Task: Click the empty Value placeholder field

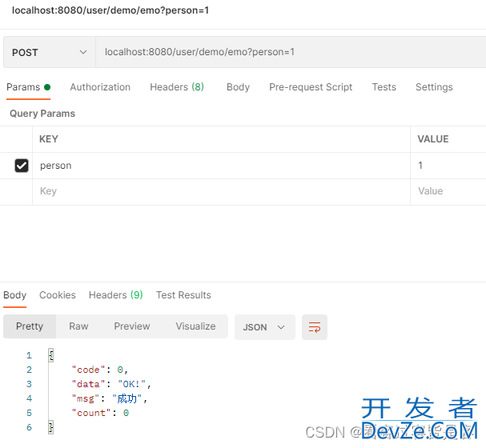Action: (448, 191)
